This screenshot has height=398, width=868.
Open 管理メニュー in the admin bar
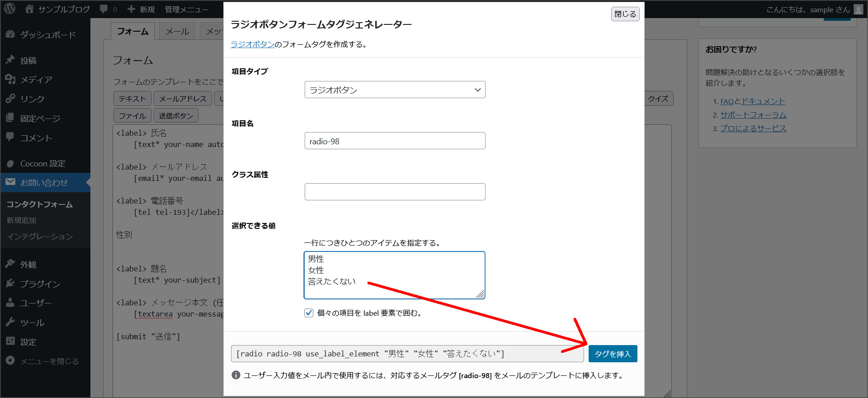pyautogui.click(x=187, y=9)
